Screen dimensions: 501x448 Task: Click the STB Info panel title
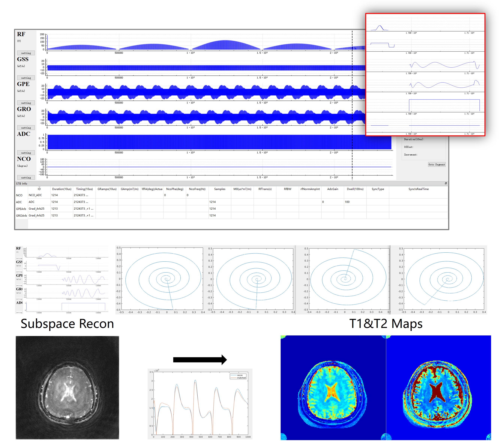22,184
